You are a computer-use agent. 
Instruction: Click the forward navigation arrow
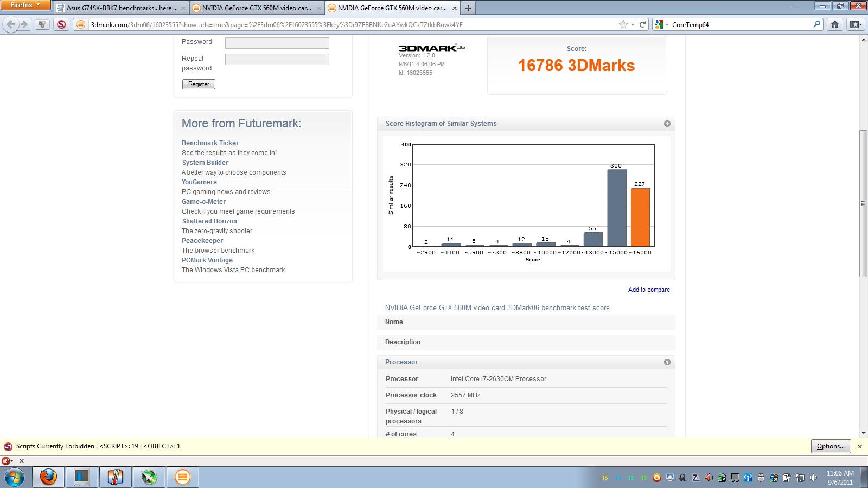coord(24,24)
